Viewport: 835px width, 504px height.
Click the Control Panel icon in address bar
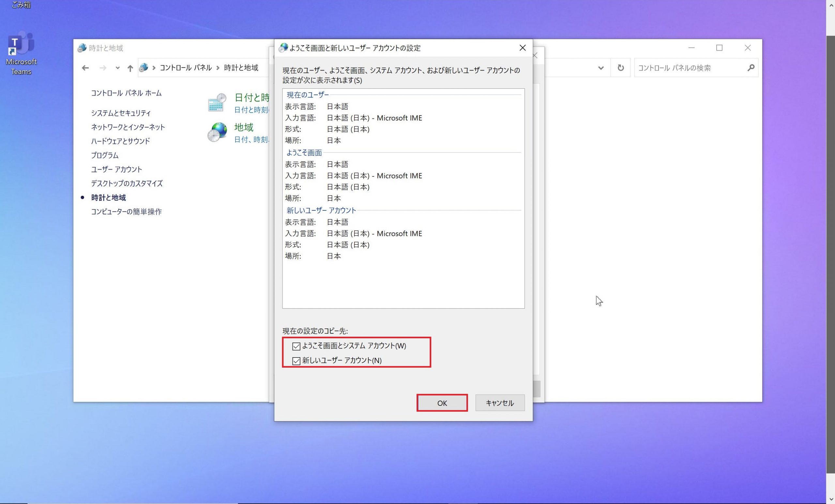144,68
